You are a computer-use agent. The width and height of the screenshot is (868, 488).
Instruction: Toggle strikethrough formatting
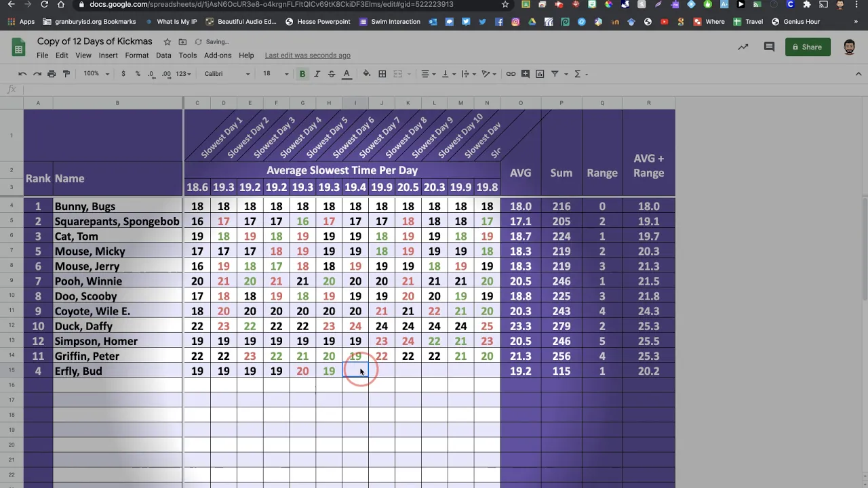pos(332,74)
